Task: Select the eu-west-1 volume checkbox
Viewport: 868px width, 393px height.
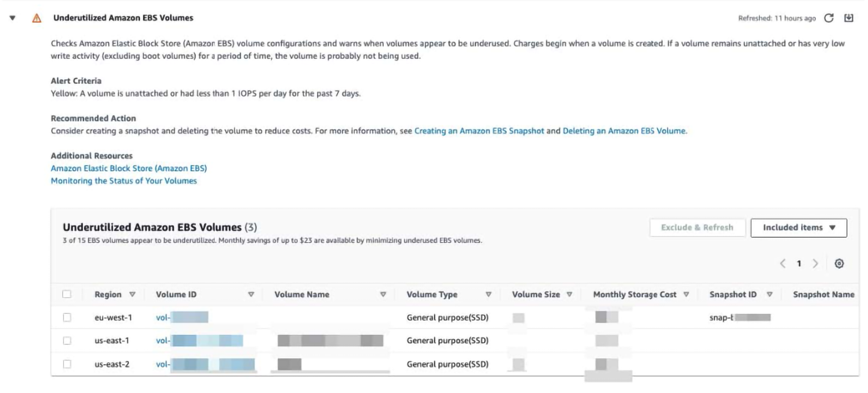Action: [67, 317]
